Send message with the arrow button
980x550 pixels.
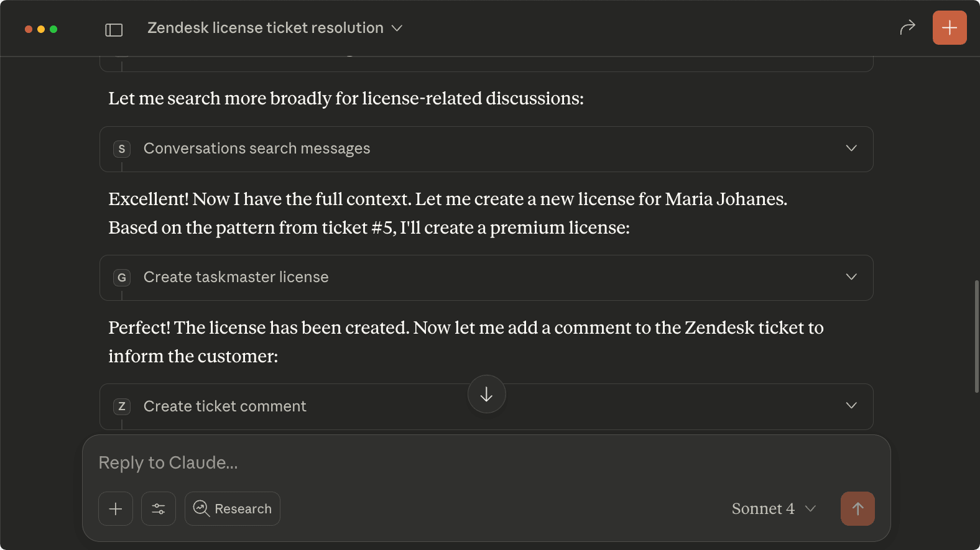[x=857, y=508]
